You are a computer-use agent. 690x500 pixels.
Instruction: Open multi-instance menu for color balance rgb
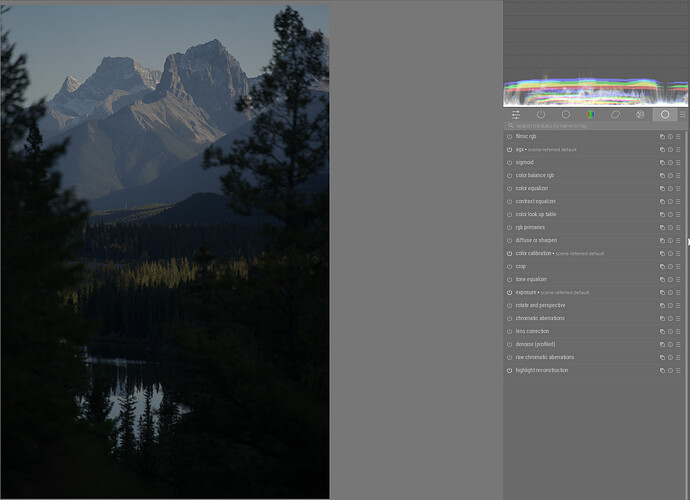pyautogui.click(x=662, y=176)
